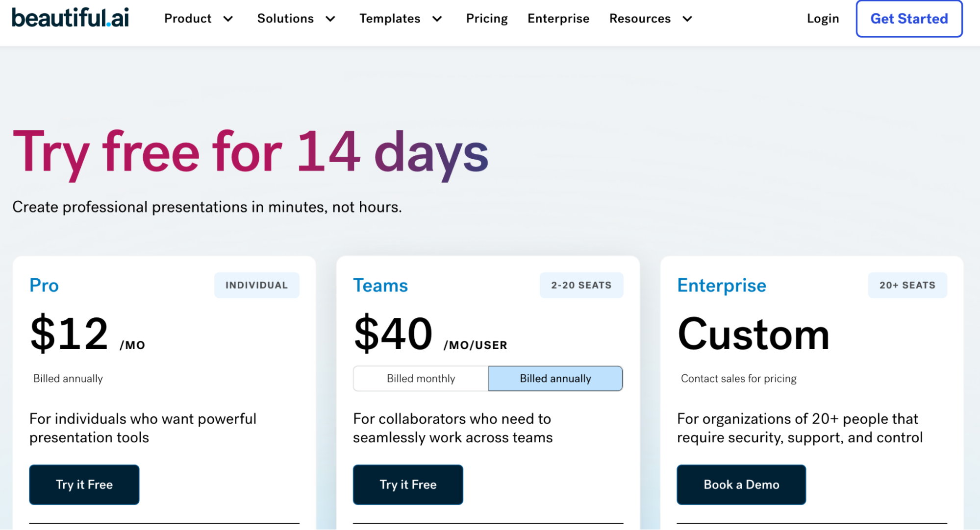Click the INDIVIDUAL badge
Viewport: 980px width, 530px height.
point(256,285)
